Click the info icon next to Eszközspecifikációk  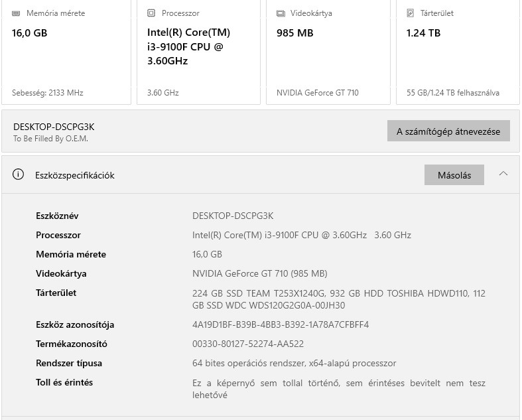pyautogui.click(x=19, y=175)
